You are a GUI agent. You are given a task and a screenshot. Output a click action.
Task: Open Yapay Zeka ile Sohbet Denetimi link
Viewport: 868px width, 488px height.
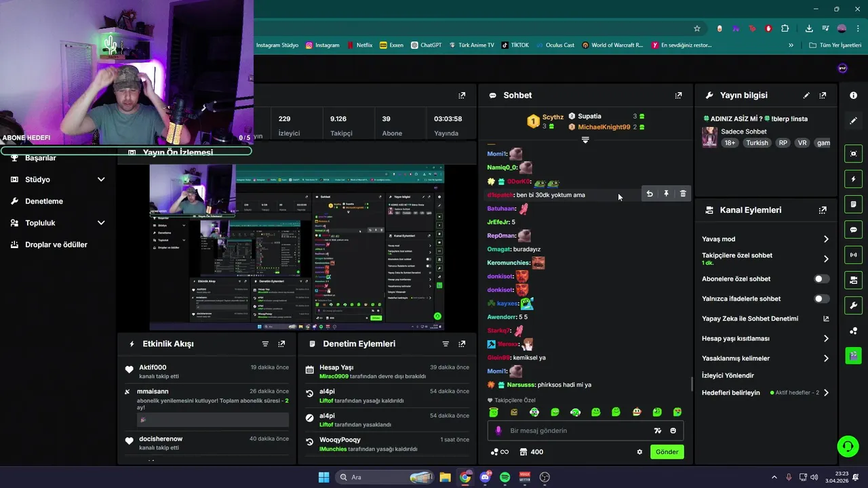click(765, 319)
